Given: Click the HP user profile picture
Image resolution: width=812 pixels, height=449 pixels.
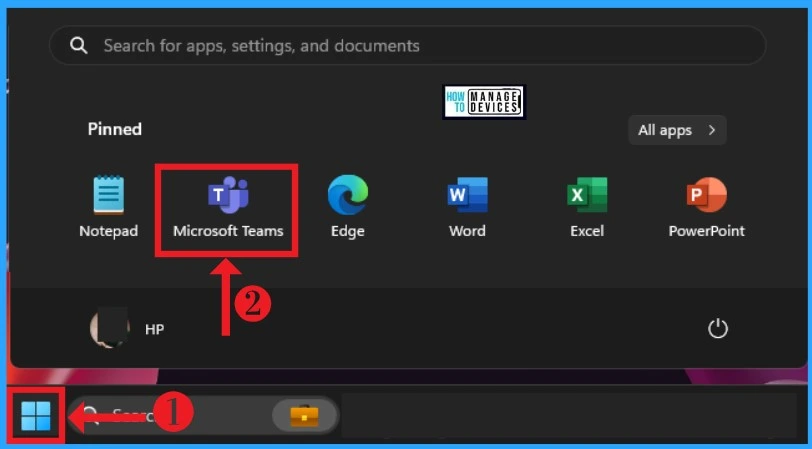Looking at the screenshot, I should click(x=109, y=328).
